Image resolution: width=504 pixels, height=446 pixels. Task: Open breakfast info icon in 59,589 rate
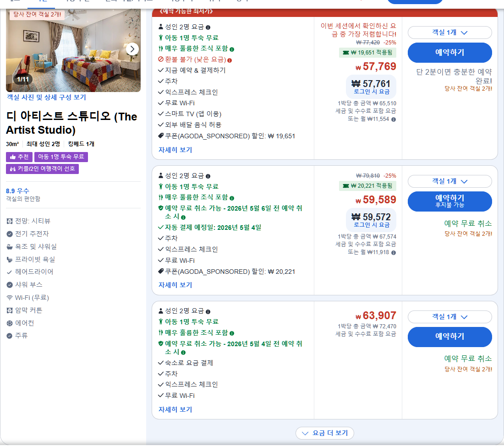point(232,198)
